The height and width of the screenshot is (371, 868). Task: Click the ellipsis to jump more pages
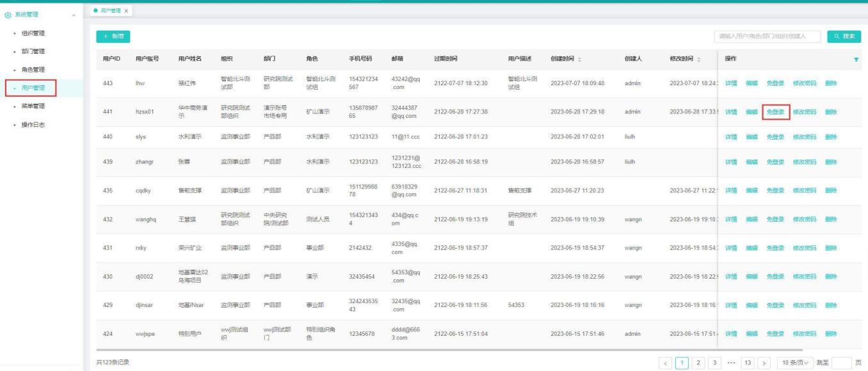click(734, 362)
